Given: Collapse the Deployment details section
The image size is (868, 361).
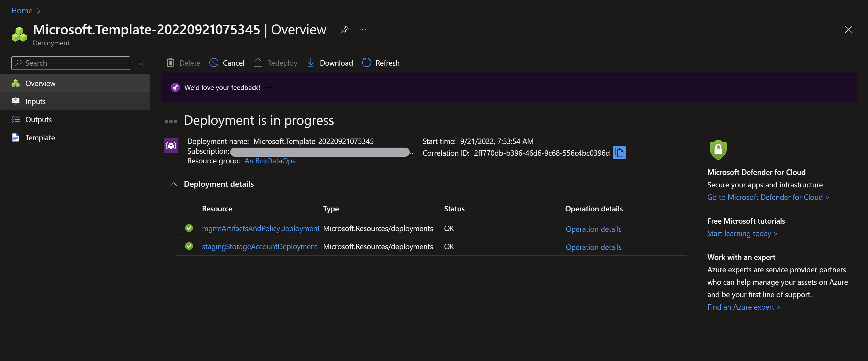Looking at the screenshot, I should click(x=174, y=184).
